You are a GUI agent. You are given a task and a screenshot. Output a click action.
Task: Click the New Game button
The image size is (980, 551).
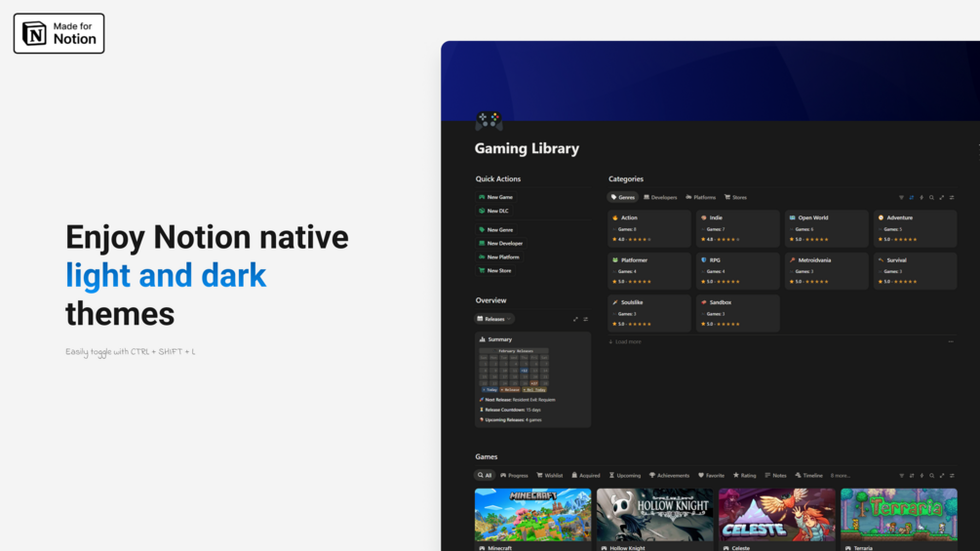495,197
